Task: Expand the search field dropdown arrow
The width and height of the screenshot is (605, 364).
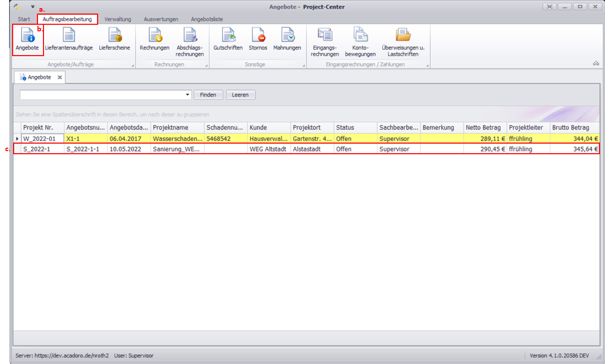Action: point(188,95)
